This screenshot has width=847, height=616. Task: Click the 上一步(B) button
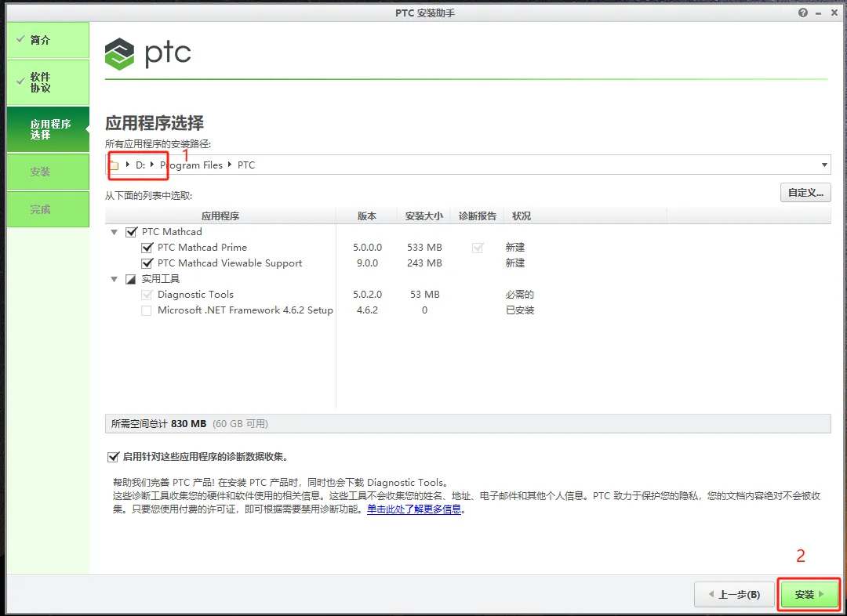tap(734, 594)
